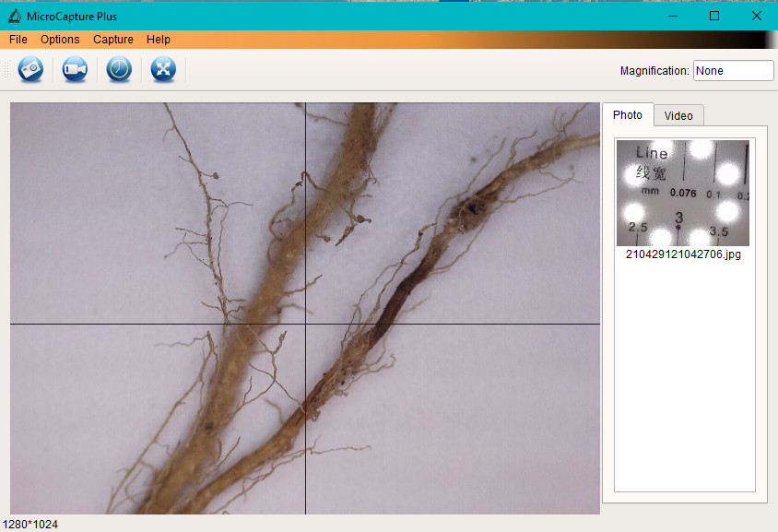
Task: Switch to the Photo tab
Action: point(628,115)
